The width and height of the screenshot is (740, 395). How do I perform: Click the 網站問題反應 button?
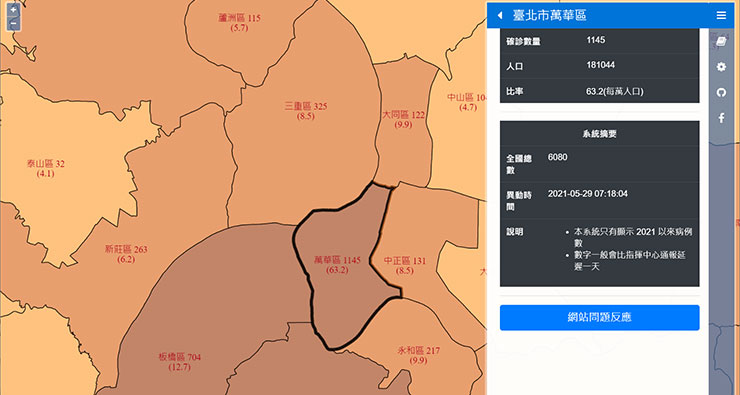pyautogui.click(x=599, y=318)
